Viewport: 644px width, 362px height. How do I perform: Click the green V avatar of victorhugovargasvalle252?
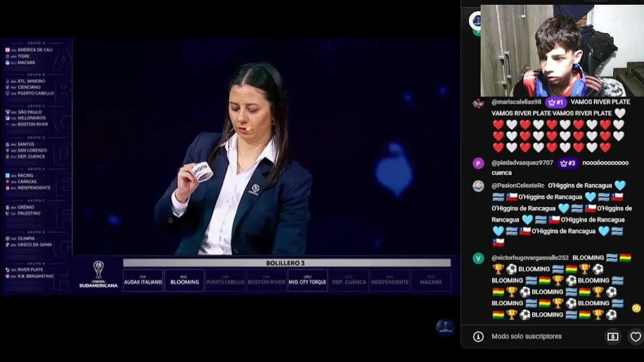click(478, 258)
